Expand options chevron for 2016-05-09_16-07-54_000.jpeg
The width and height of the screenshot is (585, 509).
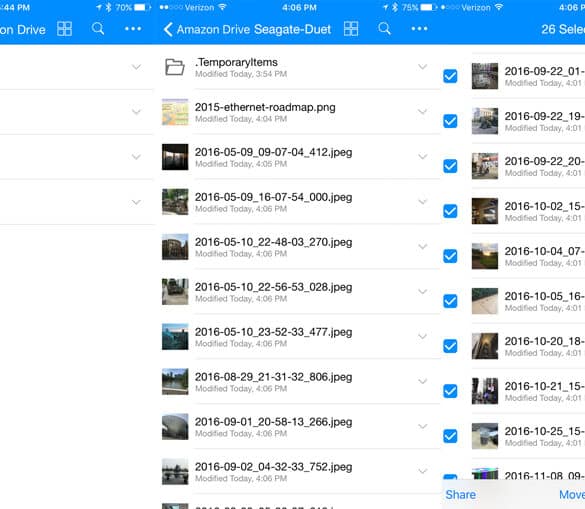click(422, 202)
